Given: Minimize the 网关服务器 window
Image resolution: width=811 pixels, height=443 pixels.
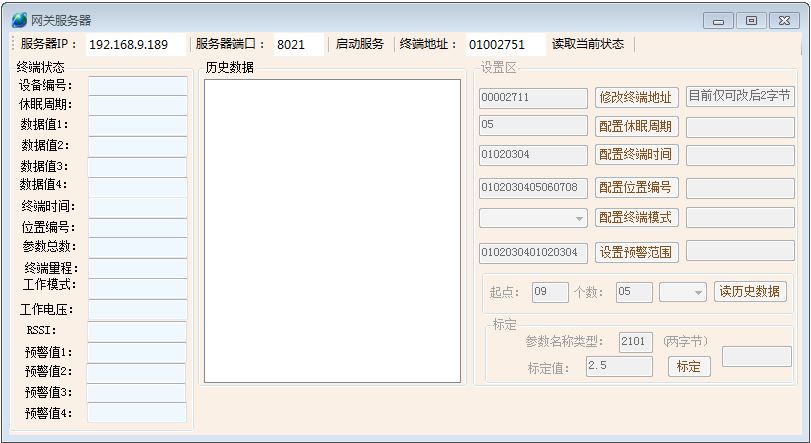Looking at the screenshot, I should tap(718, 21).
